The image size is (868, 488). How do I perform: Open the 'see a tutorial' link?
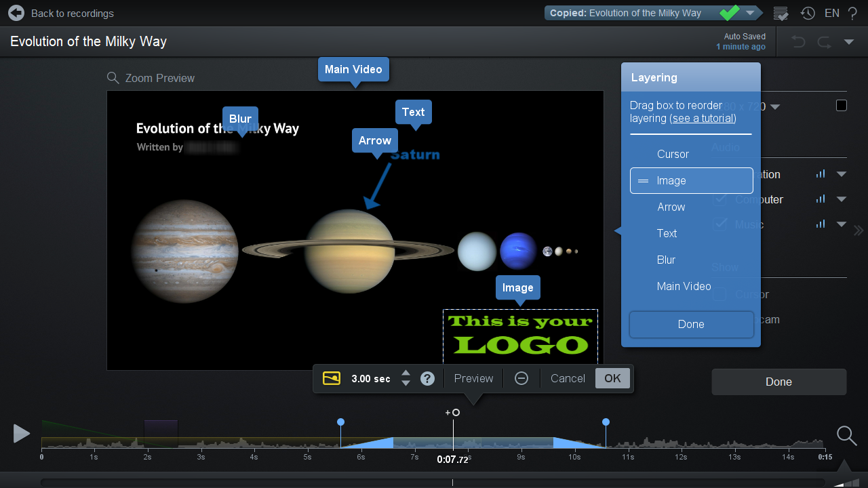(x=703, y=118)
